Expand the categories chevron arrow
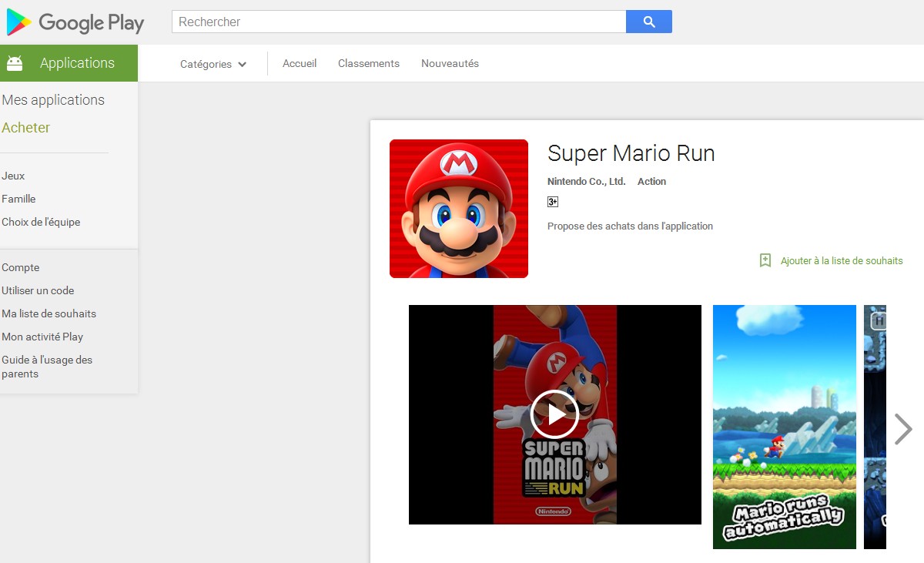Image resolution: width=924 pixels, height=563 pixels. coord(242,65)
